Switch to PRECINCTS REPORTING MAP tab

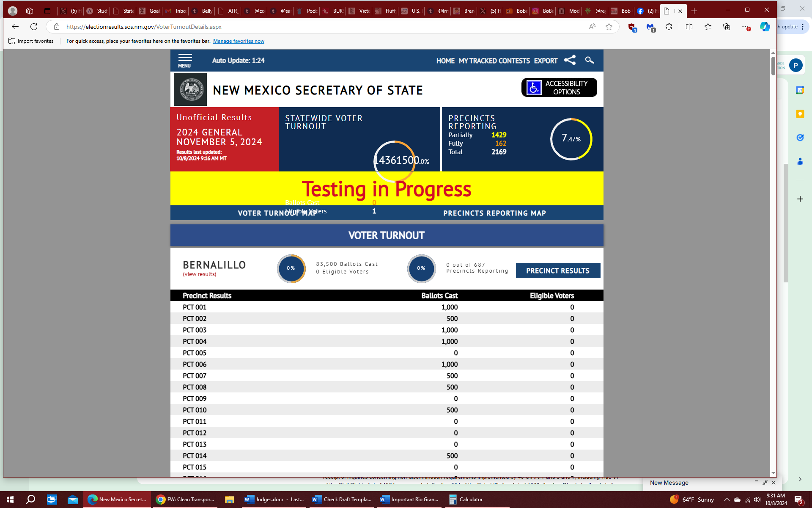point(494,213)
